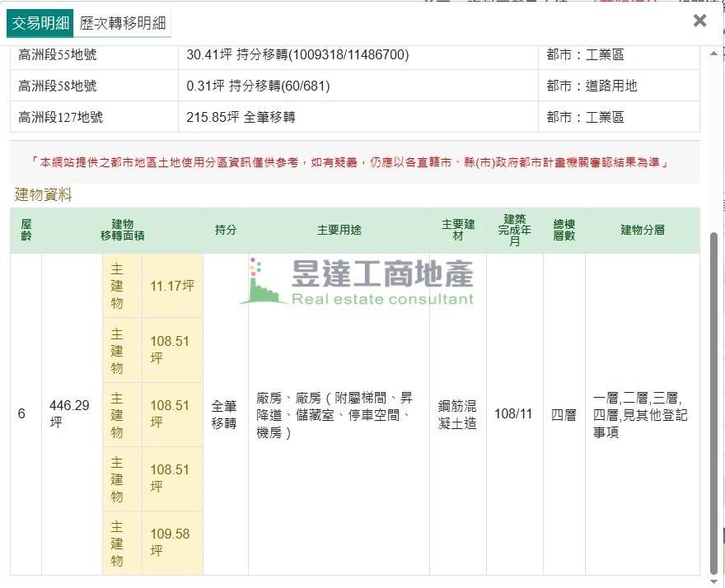Click the 屋齡 column header
Screen dimensions: 725x588
pyautogui.click(x=26, y=230)
